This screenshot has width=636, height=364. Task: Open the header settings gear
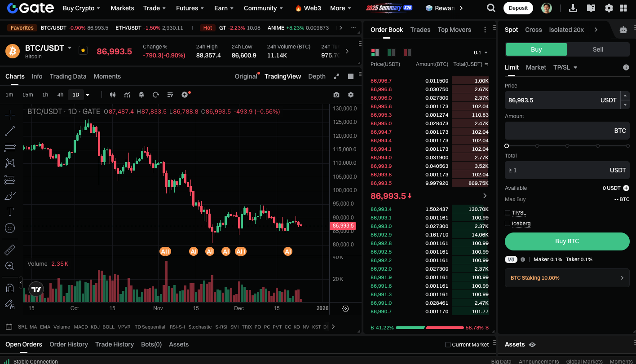coord(609,8)
